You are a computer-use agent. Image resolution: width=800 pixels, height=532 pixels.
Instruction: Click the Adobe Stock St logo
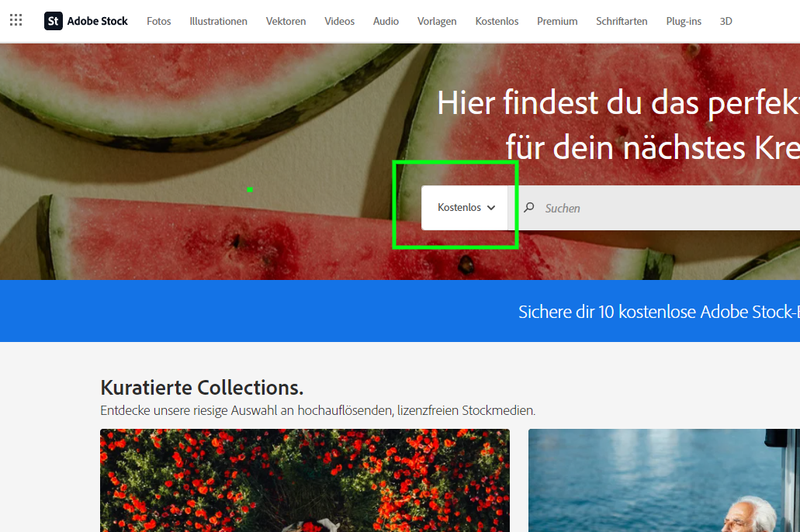(x=54, y=21)
